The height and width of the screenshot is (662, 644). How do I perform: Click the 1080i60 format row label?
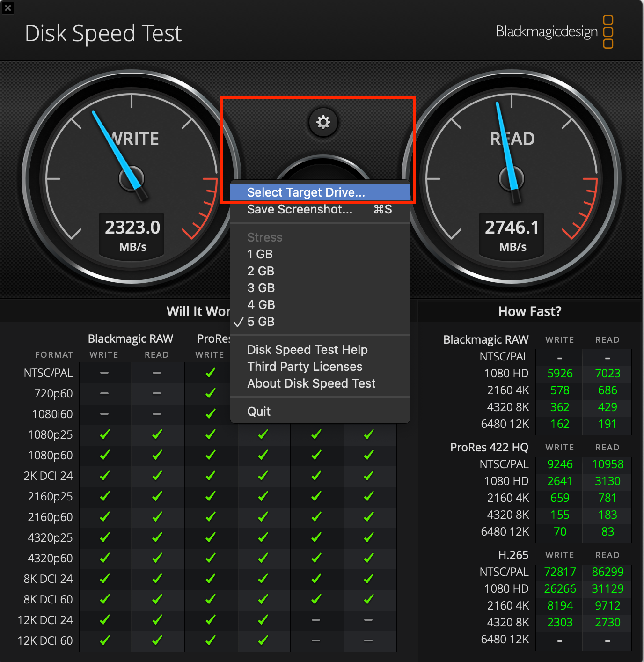(52, 414)
